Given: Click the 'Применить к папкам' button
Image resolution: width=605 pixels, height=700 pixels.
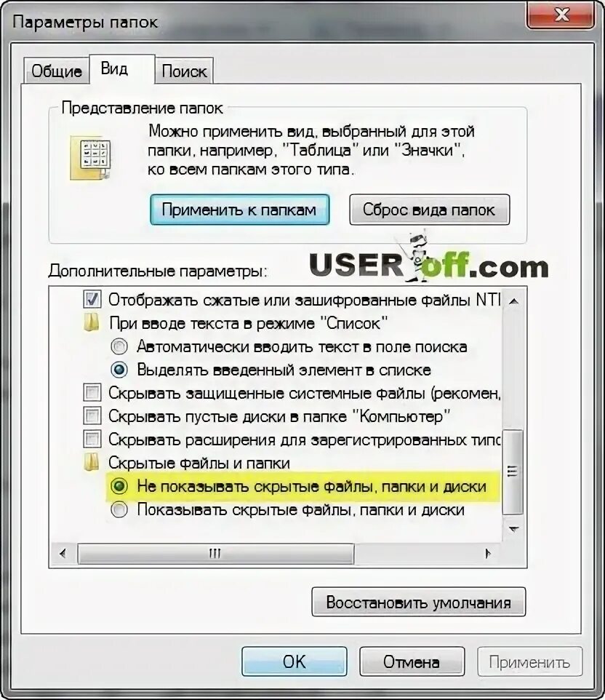Looking at the screenshot, I should [x=239, y=210].
